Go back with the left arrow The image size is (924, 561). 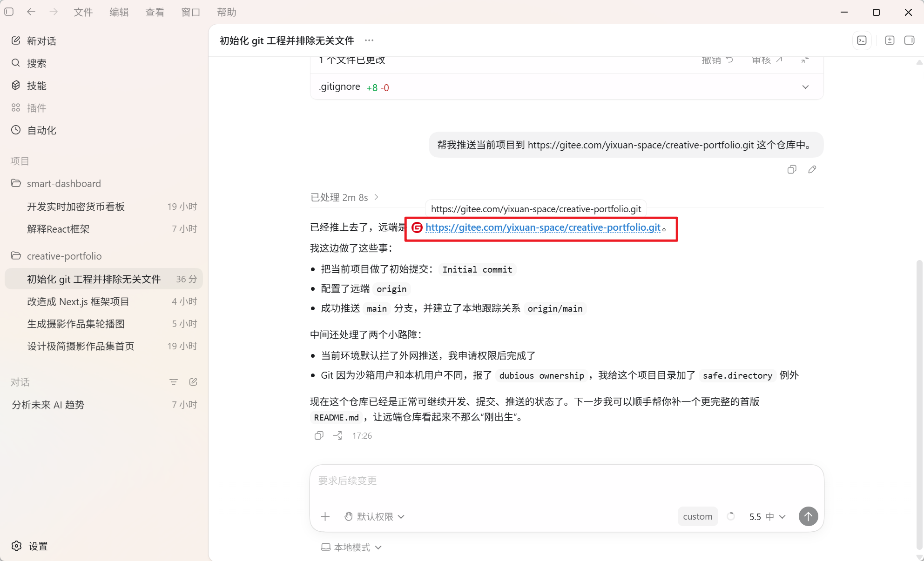click(x=31, y=12)
